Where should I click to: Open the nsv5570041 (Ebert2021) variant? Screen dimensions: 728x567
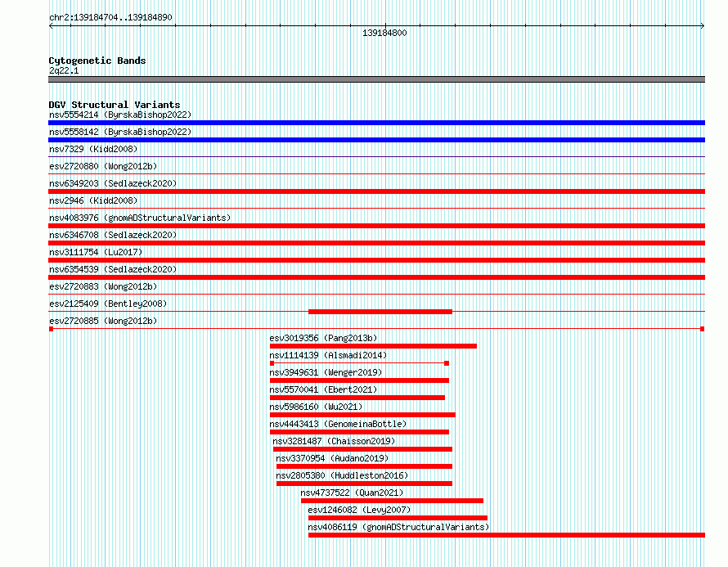click(x=323, y=389)
